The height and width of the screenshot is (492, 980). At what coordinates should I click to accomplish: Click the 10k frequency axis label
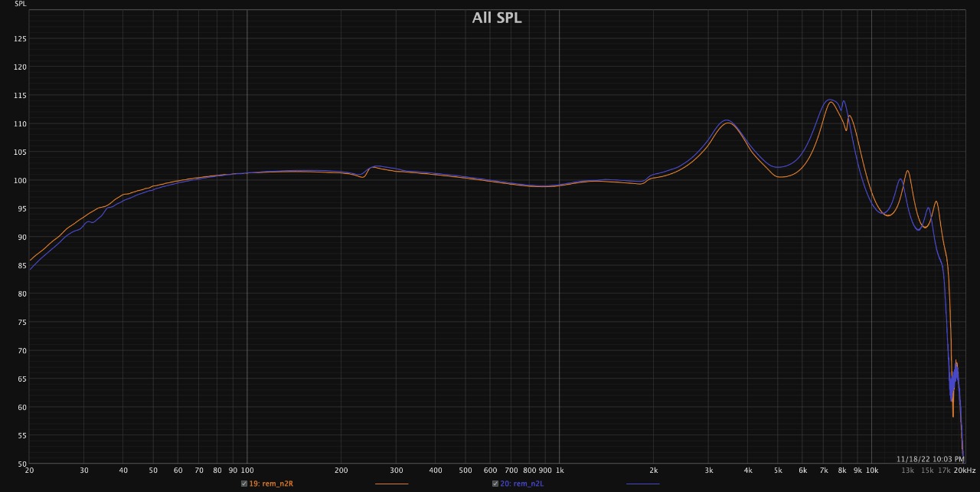pos(871,471)
